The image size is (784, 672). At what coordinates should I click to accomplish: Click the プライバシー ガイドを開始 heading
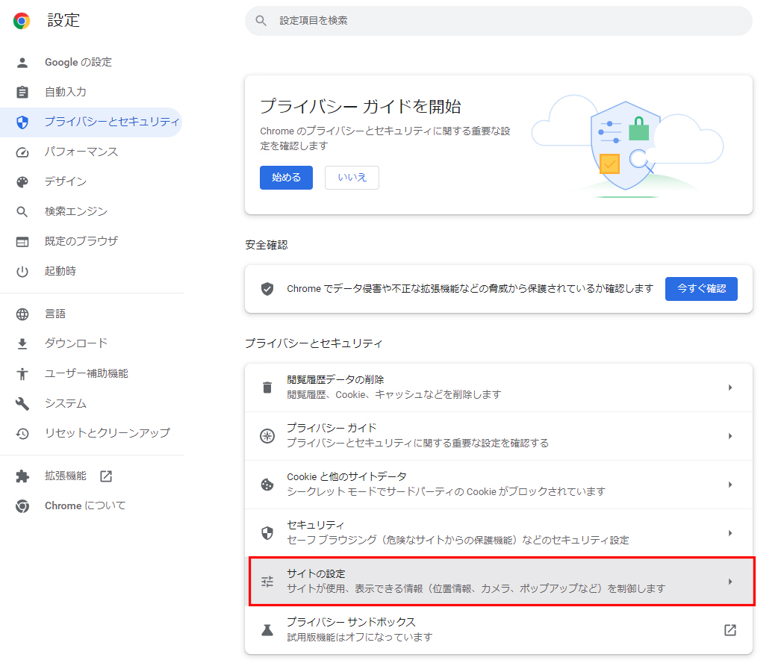tap(360, 107)
